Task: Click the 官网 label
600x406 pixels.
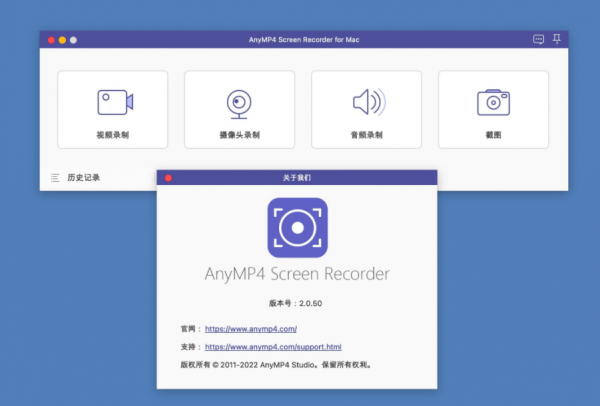Action: tap(188, 329)
